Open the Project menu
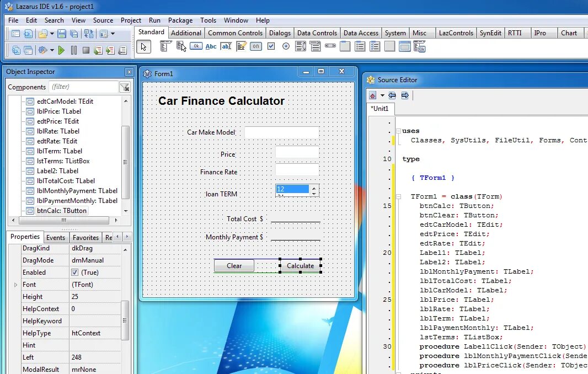This screenshot has height=374, width=588. click(x=131, y=20)
